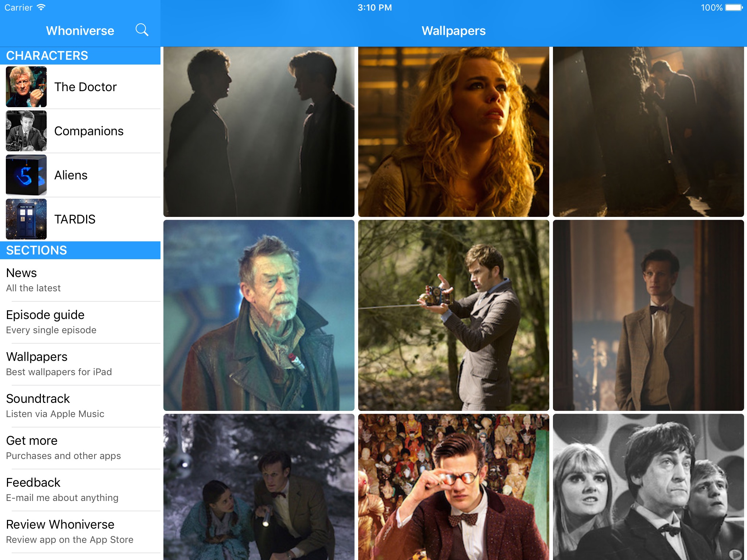Tap the 100% battery percentage
Screen dimensions: 747x560
(711, 8)
